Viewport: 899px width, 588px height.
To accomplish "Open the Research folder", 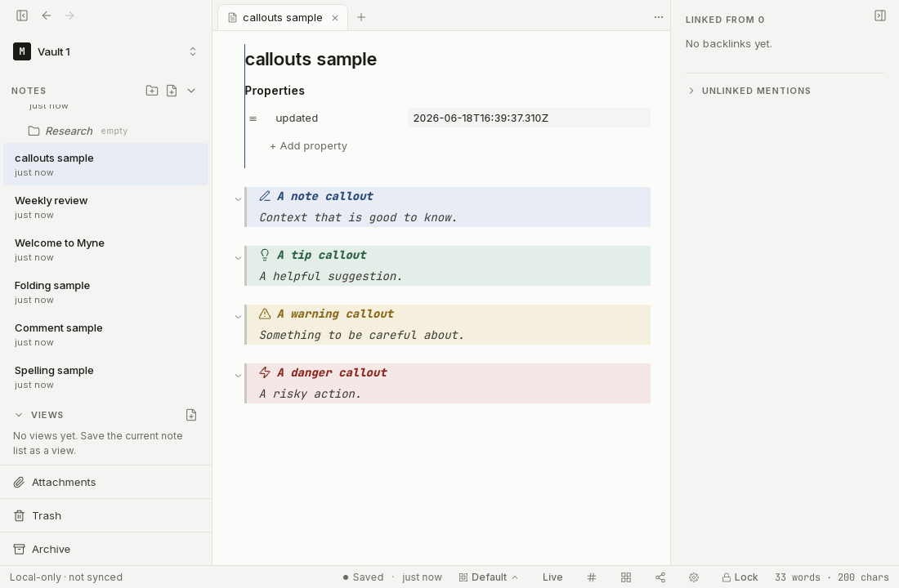I will [69, 131].
